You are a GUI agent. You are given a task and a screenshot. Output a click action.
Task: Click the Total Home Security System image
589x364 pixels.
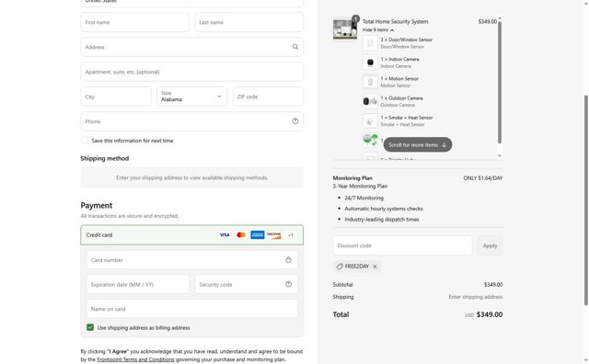[345, 28]
